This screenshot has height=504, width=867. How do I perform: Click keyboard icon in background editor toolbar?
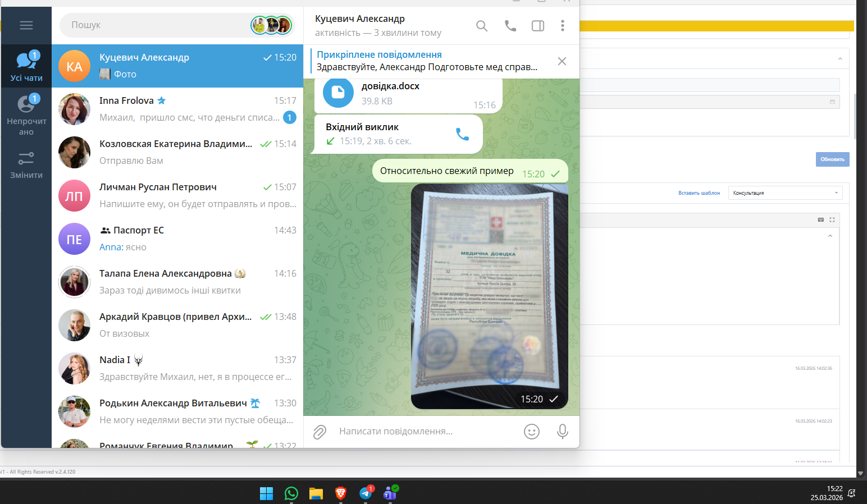[821, 220]
